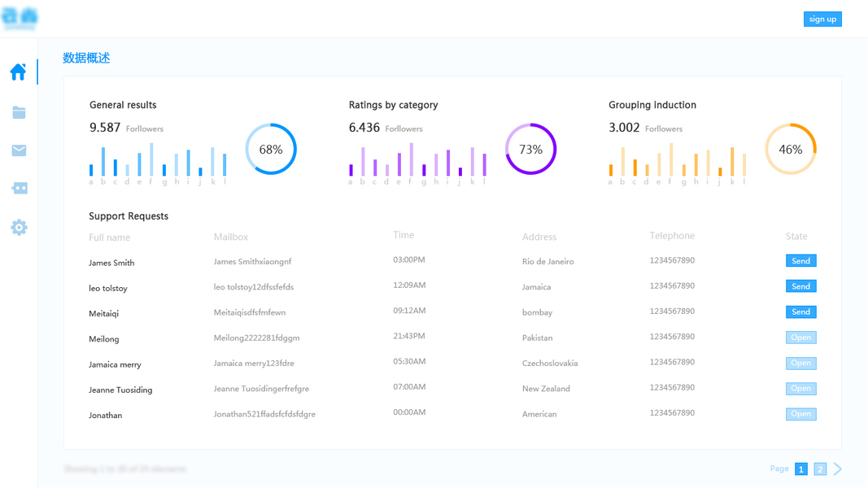The image size is (868, 488).
Task: Click the blurred logo in the top-left corner
Action: (x=20, y=18)
